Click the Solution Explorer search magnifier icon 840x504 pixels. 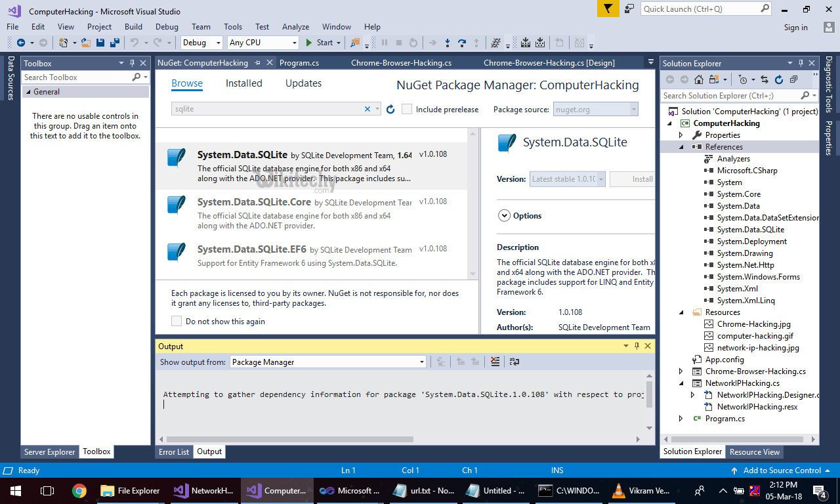(805, 95)
